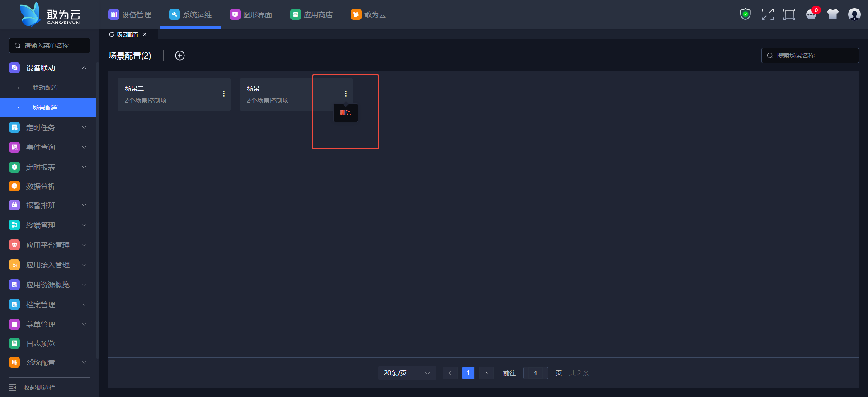This screenshot has height=397, width=868.
Task: Click the 场景配置(2) page heading
Action: click(x=130, y=56)
